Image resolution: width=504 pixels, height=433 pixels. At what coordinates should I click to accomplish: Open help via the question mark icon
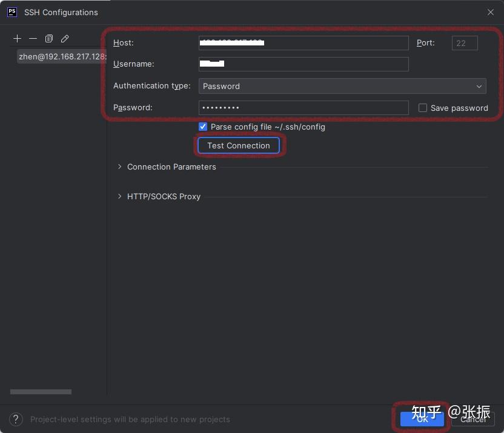pos(16,419)
